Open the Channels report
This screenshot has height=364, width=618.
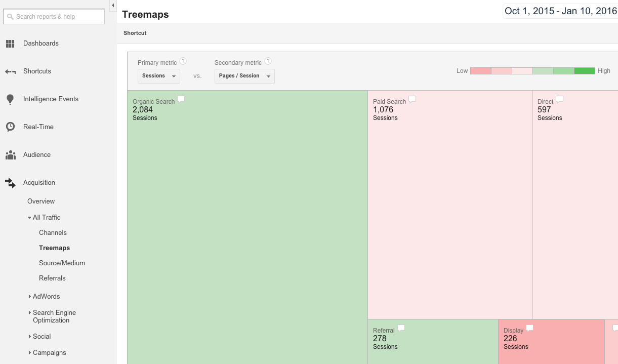click(53, 232)
